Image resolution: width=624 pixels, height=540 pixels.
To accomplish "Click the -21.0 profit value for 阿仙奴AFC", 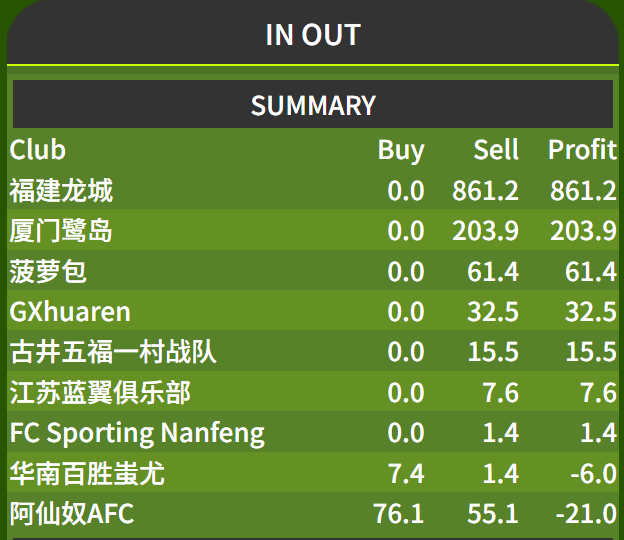I will (586, 514).
